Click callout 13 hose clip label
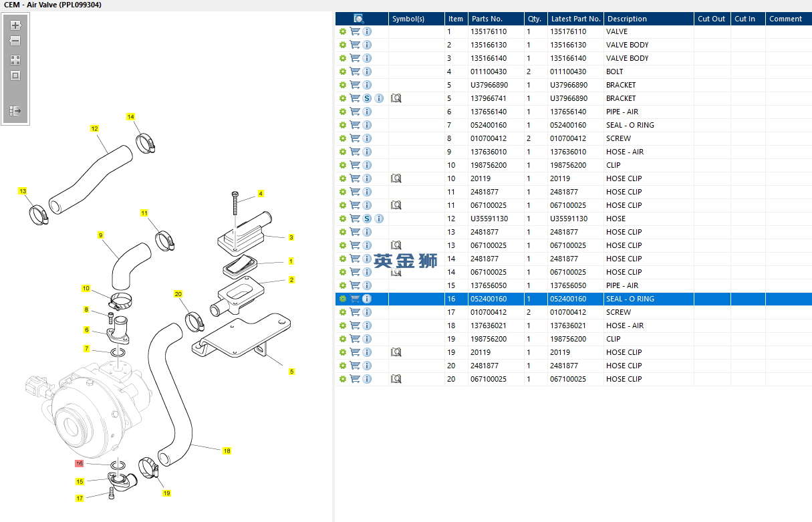The image size is (812, 522). click(x=23, y=191)
